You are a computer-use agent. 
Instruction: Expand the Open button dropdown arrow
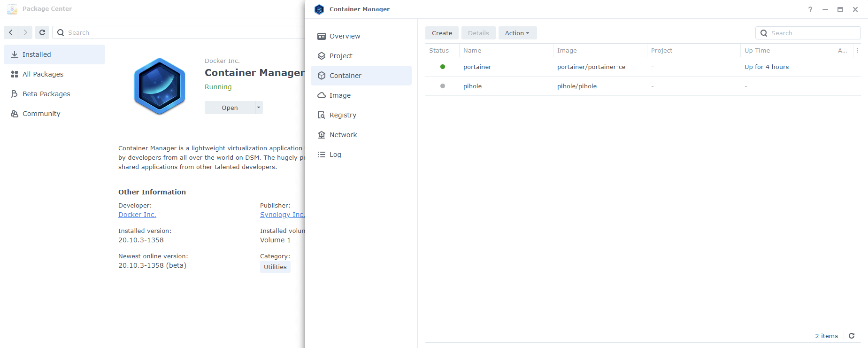pyautogui.click(x=259, y=108)
